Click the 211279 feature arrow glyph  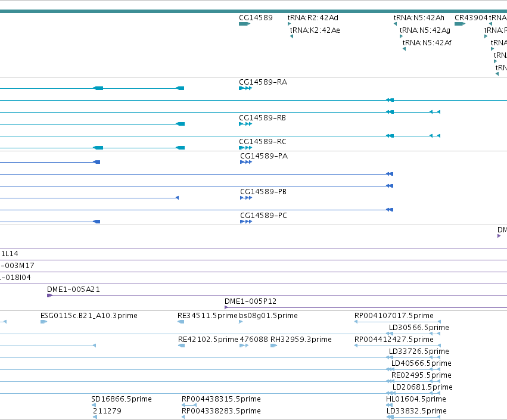[x=95, y=417]
